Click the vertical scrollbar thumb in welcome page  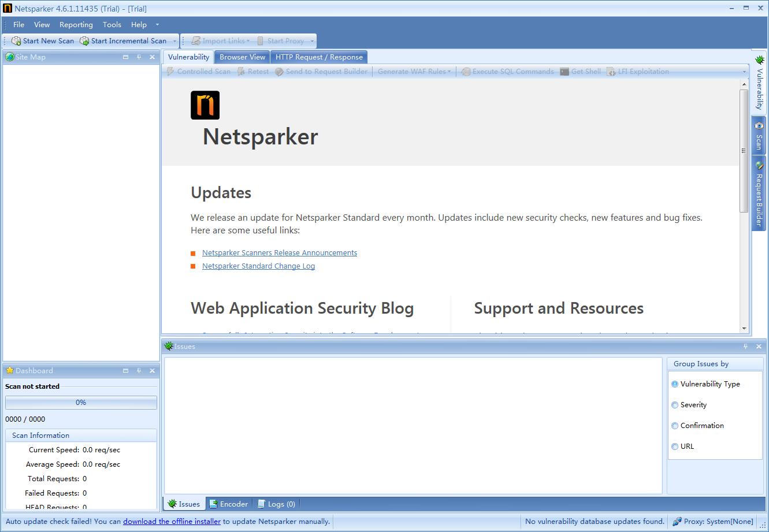744,151
